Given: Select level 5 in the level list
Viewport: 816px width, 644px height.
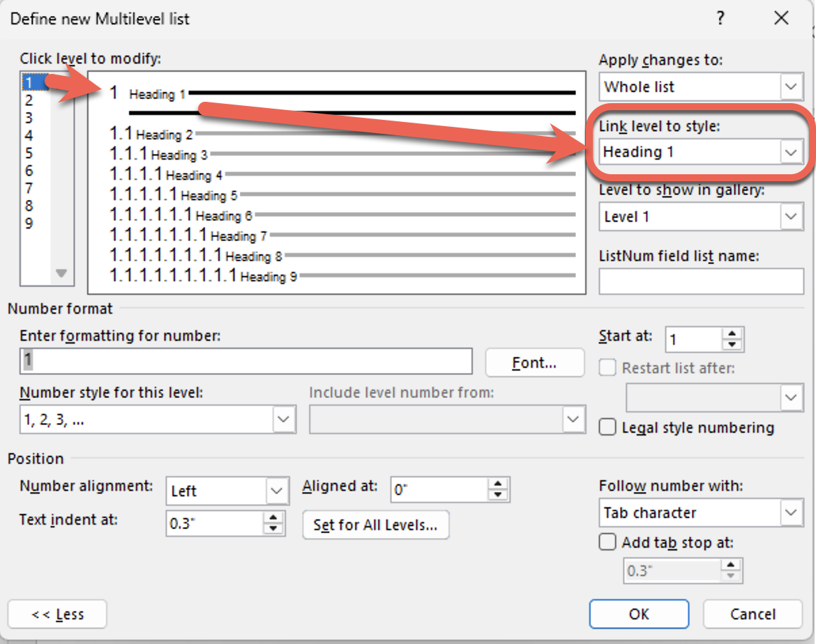Looking at the screenshot, I should (x=29, y=153).
